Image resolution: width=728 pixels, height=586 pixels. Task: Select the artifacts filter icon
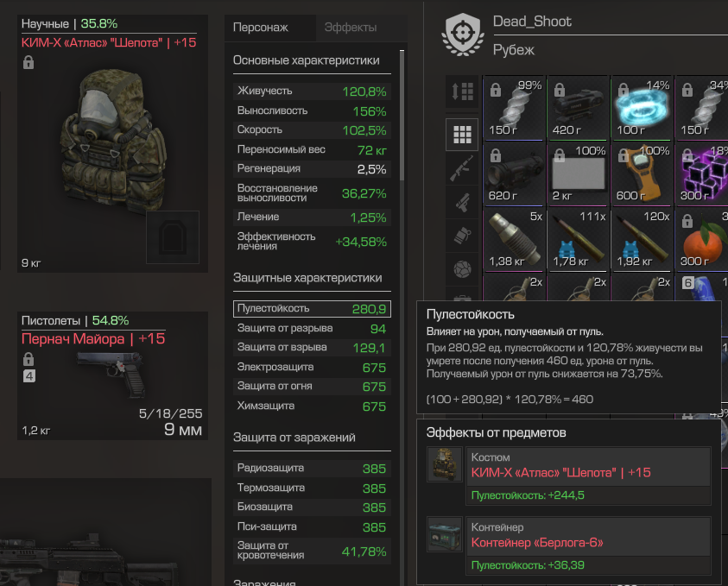click(462, 269)
